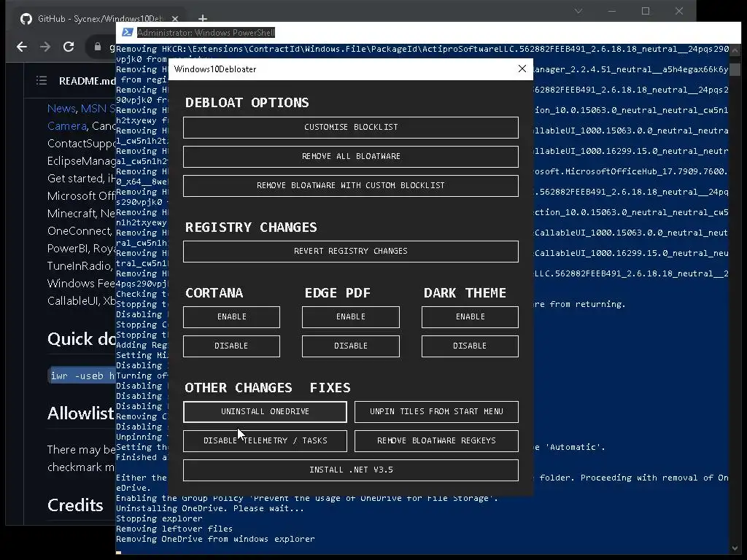This screenshot has width=747, height=560.
Task: Click Remove All Bloatware button
Action: coord(351,156)
